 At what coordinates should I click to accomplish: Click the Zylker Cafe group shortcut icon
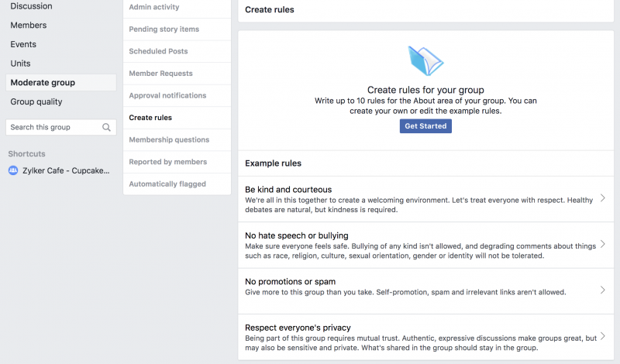point(12,170)
